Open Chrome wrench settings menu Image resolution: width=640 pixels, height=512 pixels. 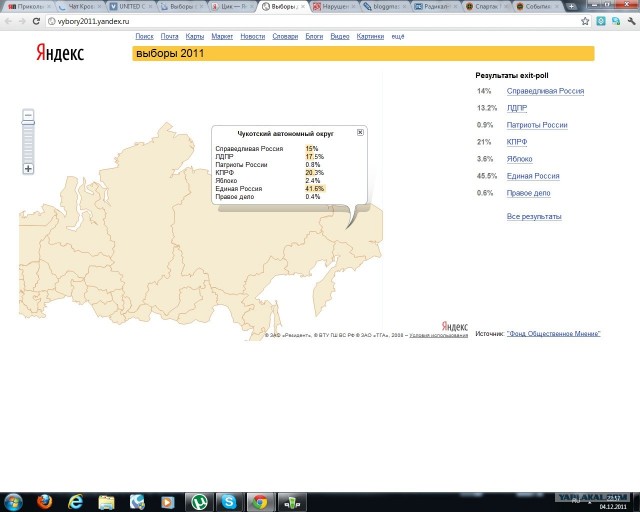pos(632,21)
